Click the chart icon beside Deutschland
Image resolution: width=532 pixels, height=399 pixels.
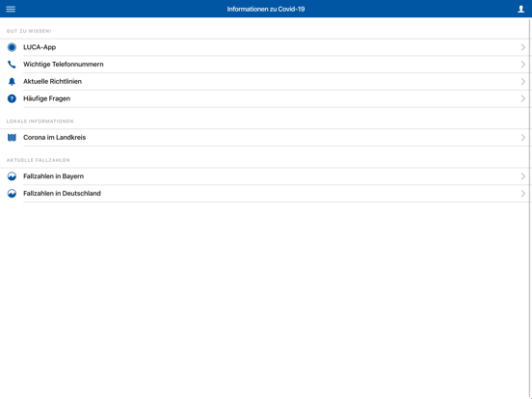coord(12,194)
